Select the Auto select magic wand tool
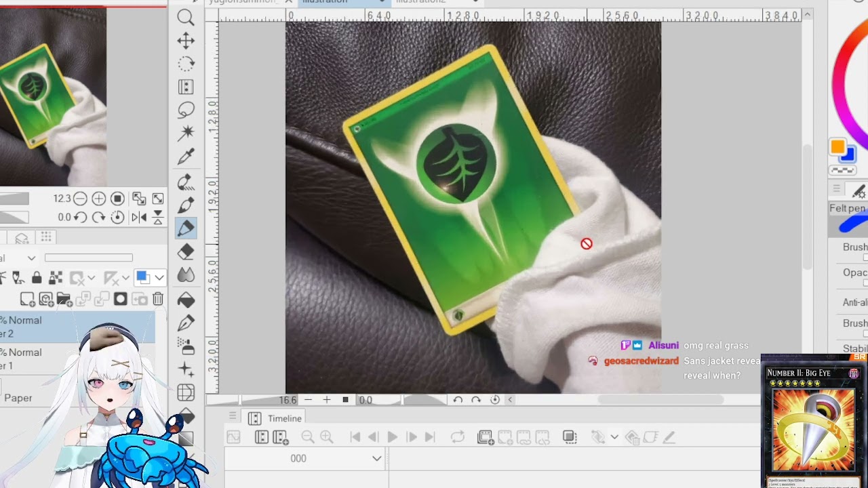The width and height of the screenshot is (868, 488). (186, 133)
